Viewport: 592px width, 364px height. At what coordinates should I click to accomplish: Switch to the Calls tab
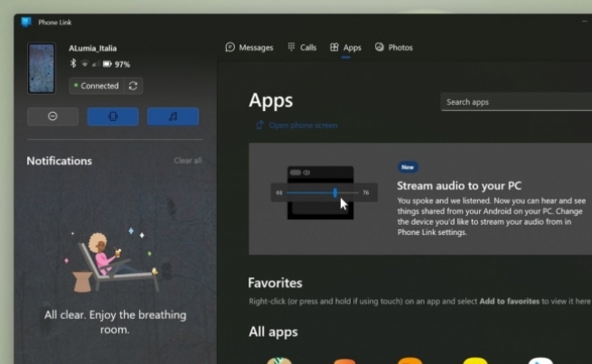(302, 48)
